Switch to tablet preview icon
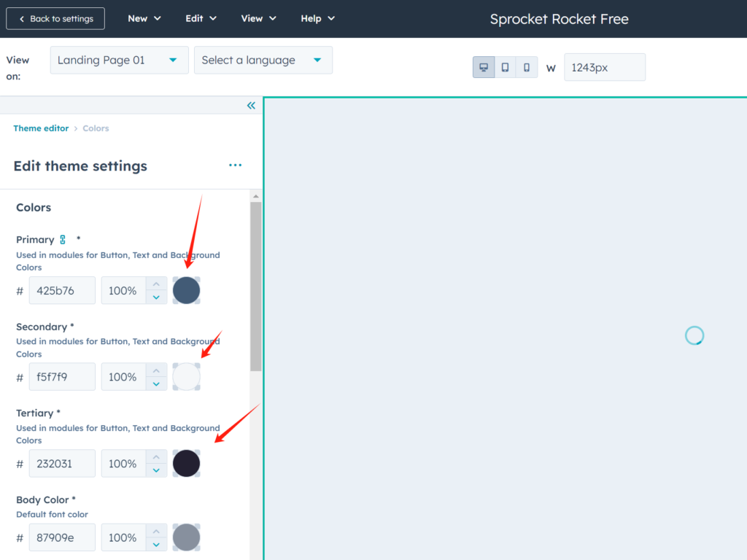 click(505, 68)
